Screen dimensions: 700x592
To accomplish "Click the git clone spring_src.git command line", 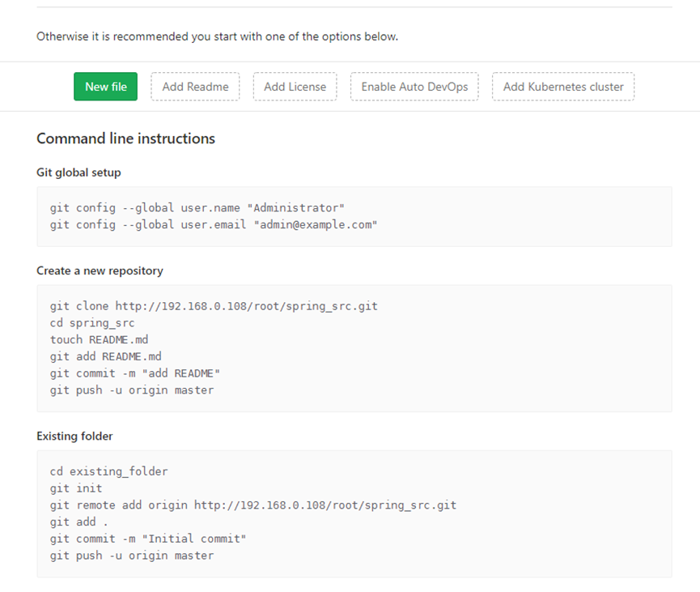I will 214,306.
